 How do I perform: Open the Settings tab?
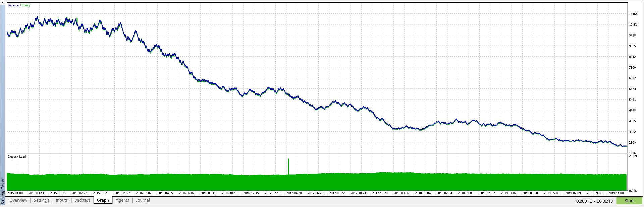(x=42, y=200)
